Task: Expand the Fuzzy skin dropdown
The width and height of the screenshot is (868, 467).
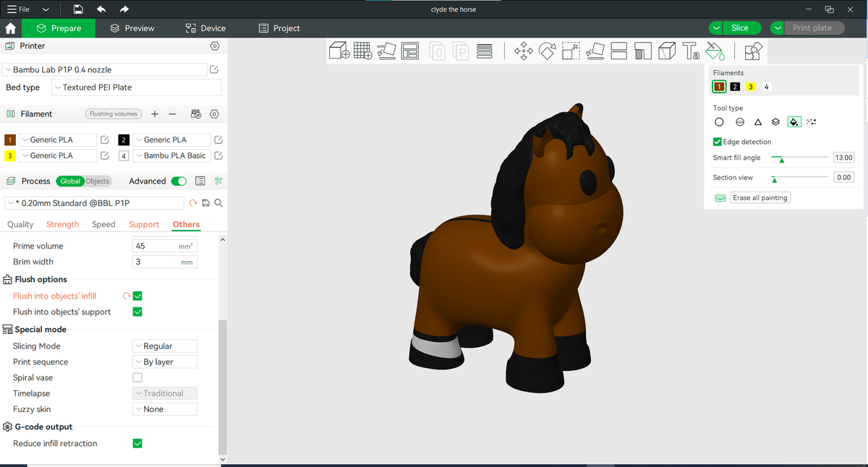Action: click(165, 409)
